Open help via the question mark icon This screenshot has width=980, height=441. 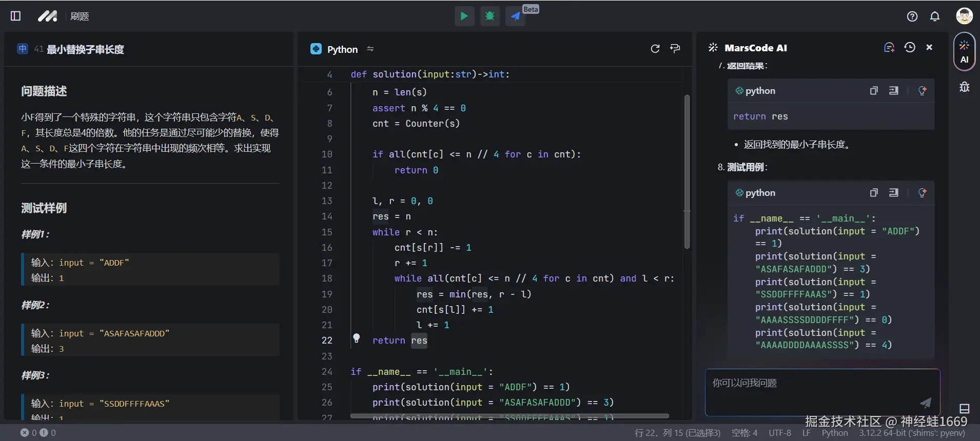(x=912, y=16)
